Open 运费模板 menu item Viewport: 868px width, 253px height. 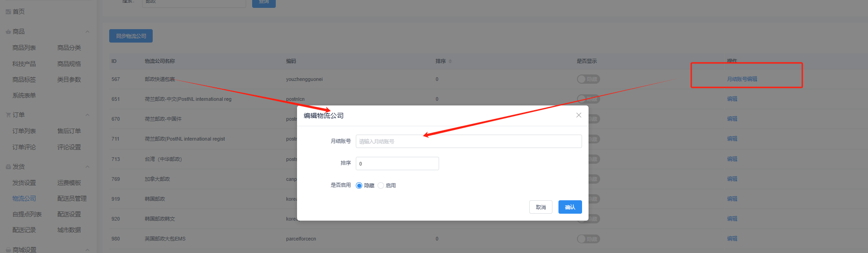(69, 183)
